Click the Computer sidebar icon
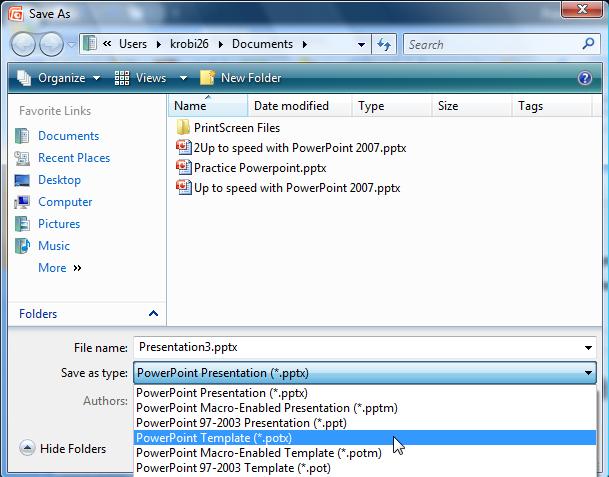This screenshot has height=477, width=609. click(x=22, y=202)
